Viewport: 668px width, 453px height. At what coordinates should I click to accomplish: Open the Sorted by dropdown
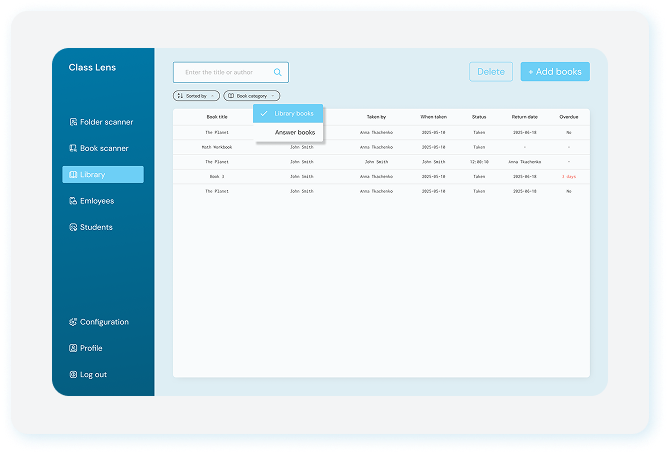pos(196,96)
